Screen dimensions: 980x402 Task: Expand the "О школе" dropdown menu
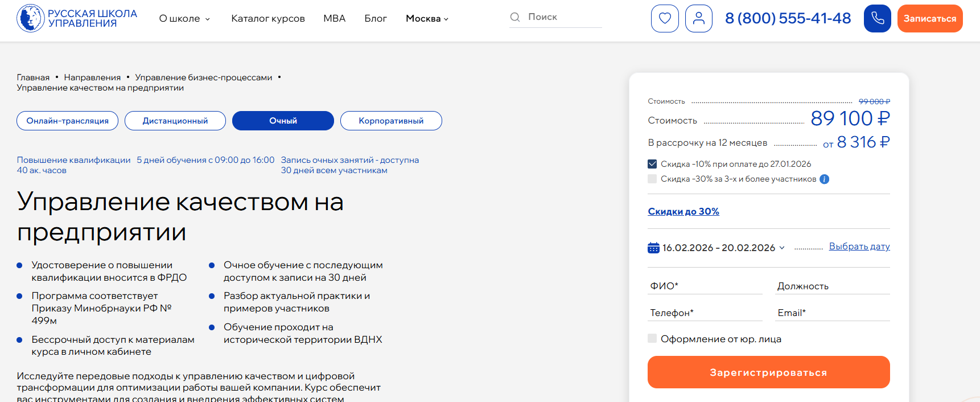184,19
